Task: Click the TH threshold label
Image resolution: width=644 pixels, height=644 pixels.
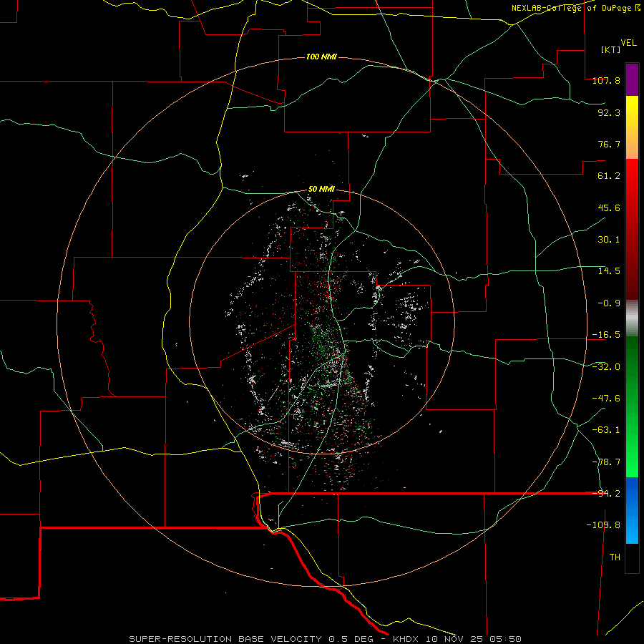Action: click(615, 557)
